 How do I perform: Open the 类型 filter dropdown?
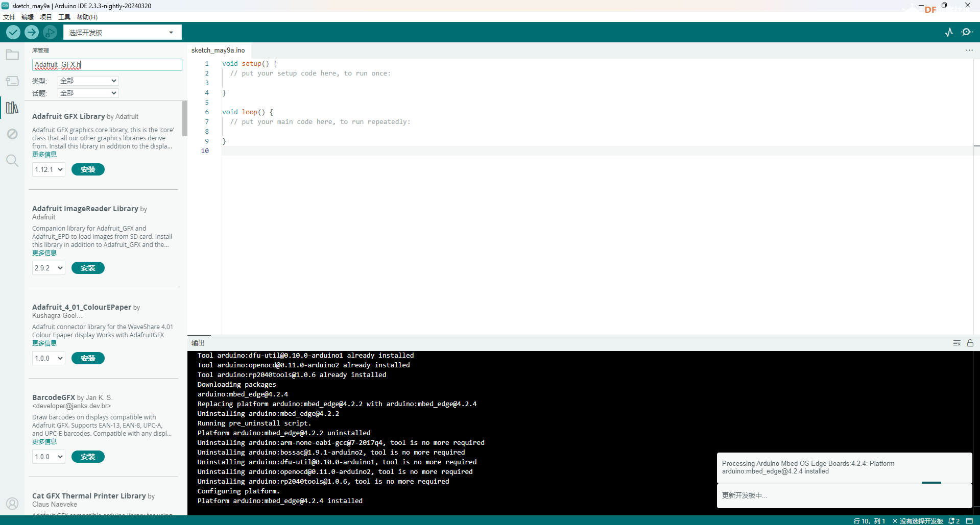(x=88, y=81)
